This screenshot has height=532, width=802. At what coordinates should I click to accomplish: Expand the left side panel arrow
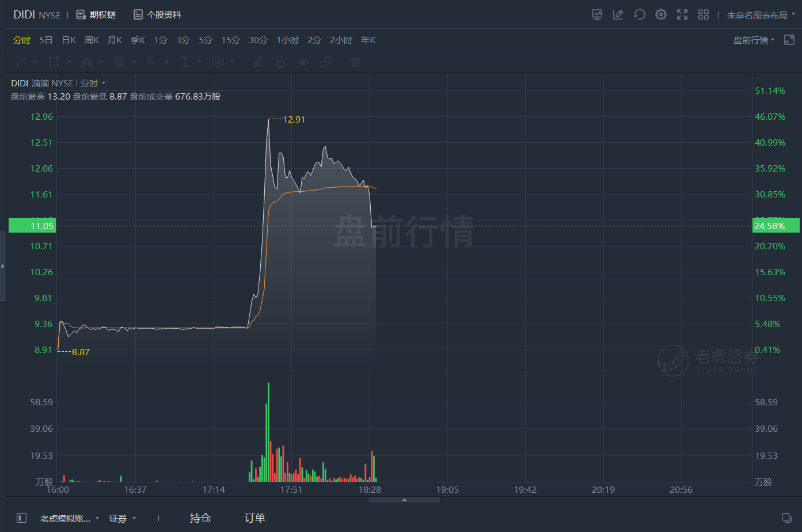tap(3, 266)
